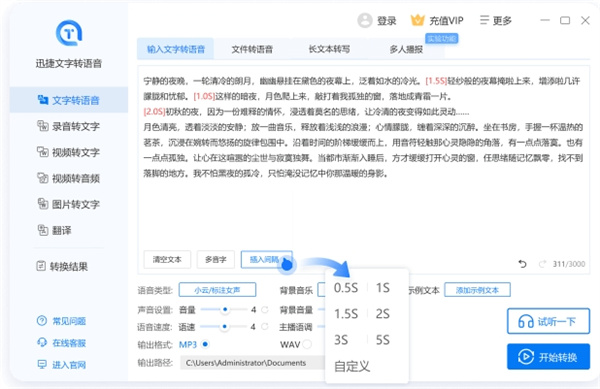Screen dimensions: 600x389
Task: Open the 文字转语音 sidebar item
Action: pos(69,100)
